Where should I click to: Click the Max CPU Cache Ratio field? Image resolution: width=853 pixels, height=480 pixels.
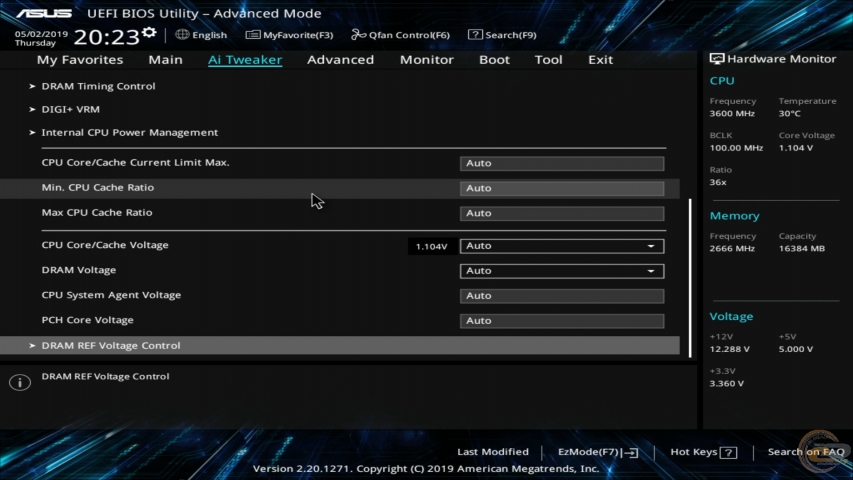[562, 213]
